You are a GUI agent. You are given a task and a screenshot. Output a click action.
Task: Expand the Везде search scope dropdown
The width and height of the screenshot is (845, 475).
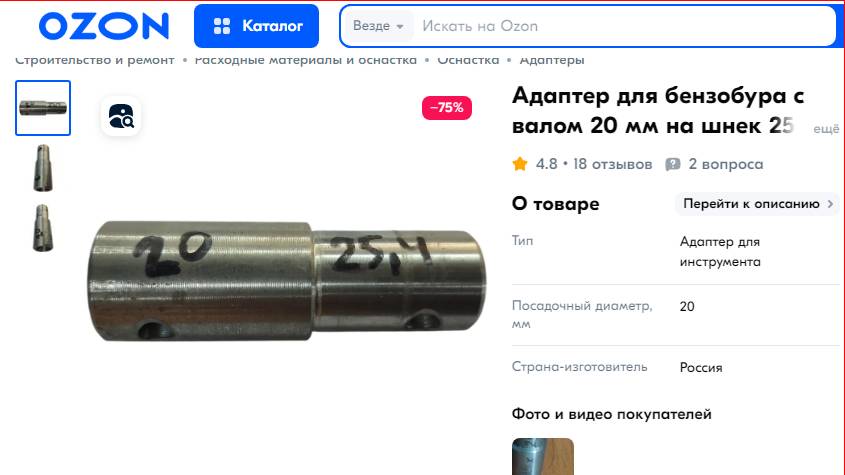(x=378, y=26)
